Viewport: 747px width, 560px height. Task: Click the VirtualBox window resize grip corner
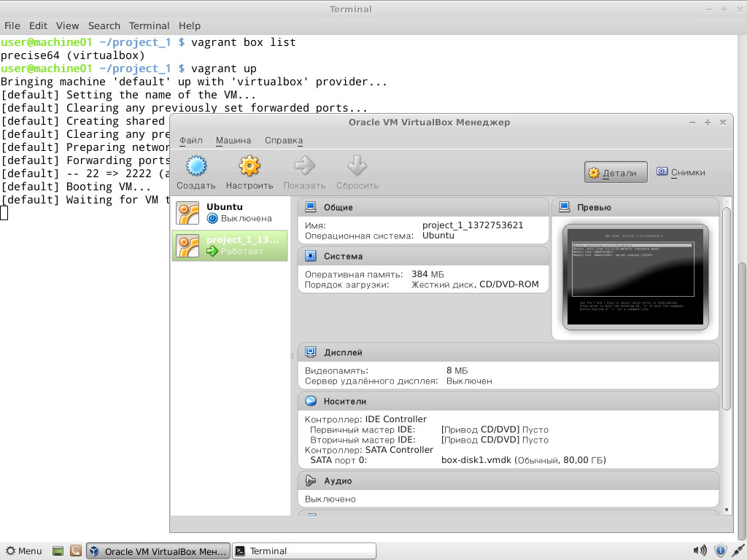click(727, 526)
